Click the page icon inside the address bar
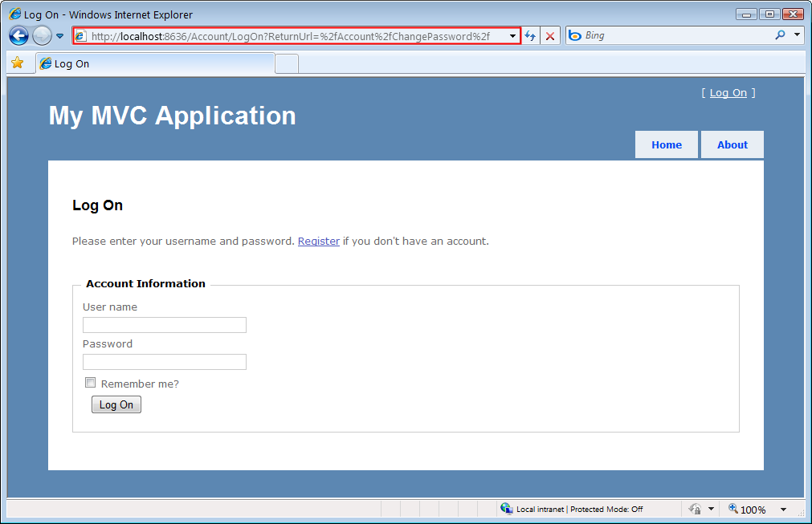The image size is (812, 524). 81,35
